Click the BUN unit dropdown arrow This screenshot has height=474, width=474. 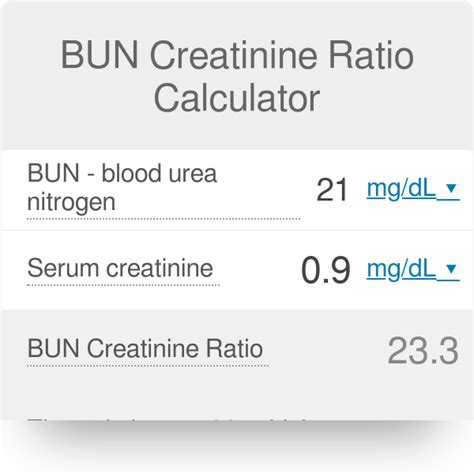(451, 188)
